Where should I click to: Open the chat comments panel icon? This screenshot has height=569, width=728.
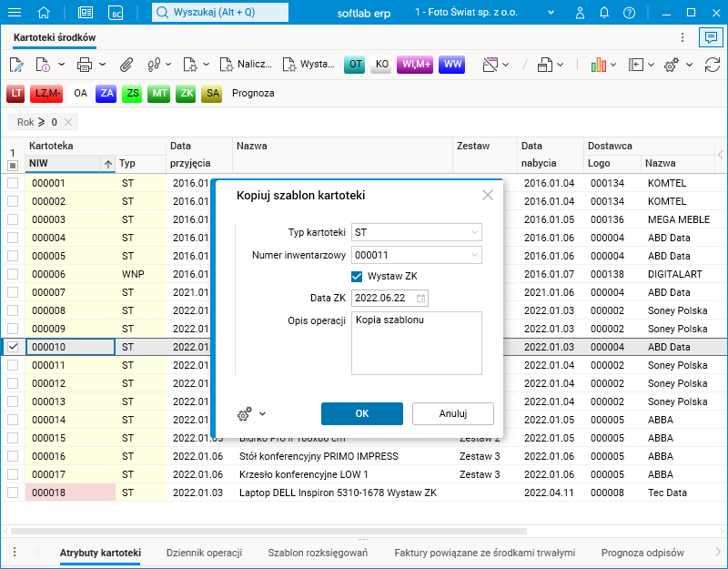pyautogui.click(x=709, y=37)
